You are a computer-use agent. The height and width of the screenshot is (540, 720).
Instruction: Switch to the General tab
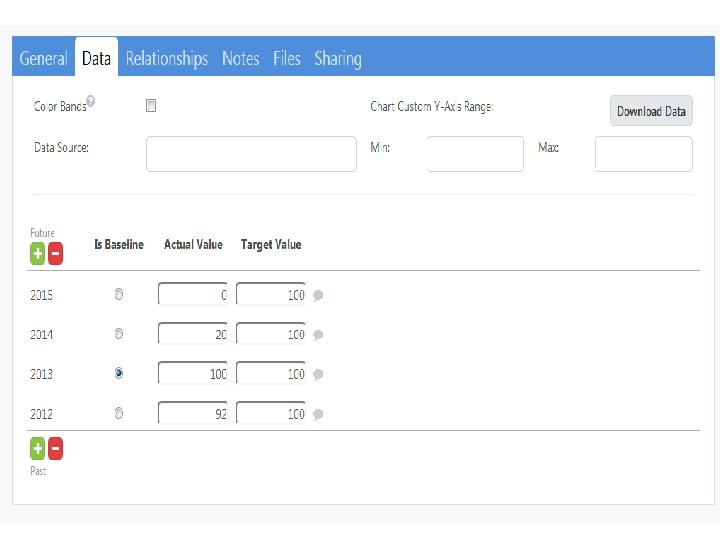tap(44, 59)
